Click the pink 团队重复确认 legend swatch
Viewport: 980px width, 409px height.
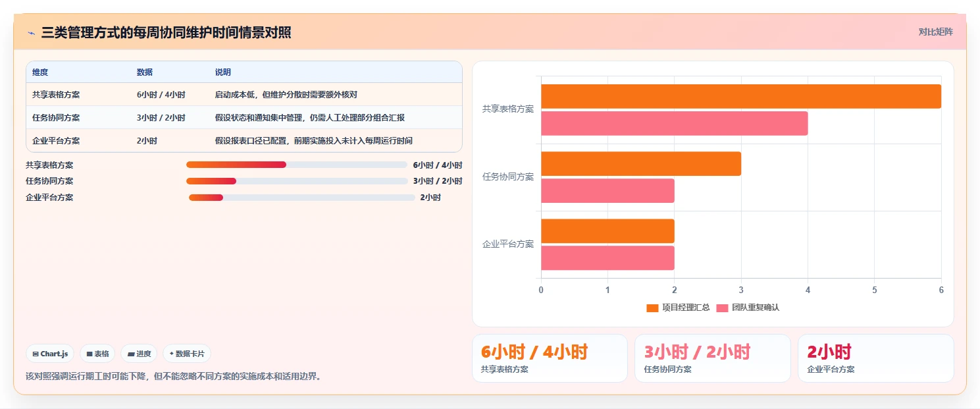coord(722,308)
